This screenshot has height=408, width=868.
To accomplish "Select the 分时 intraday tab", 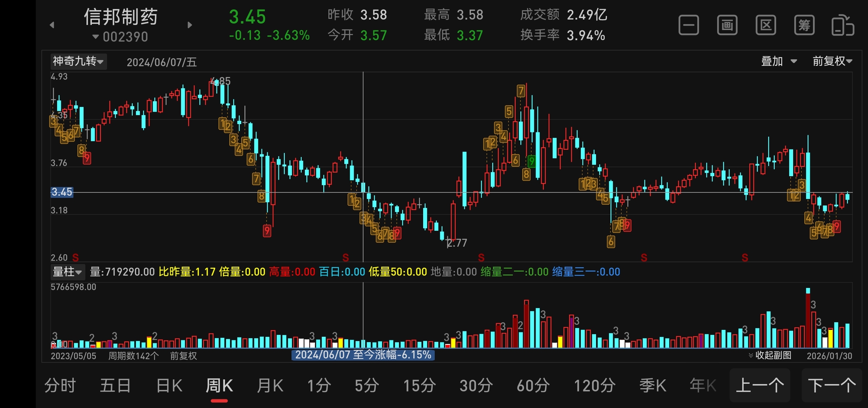I will [x=60, y=386].
